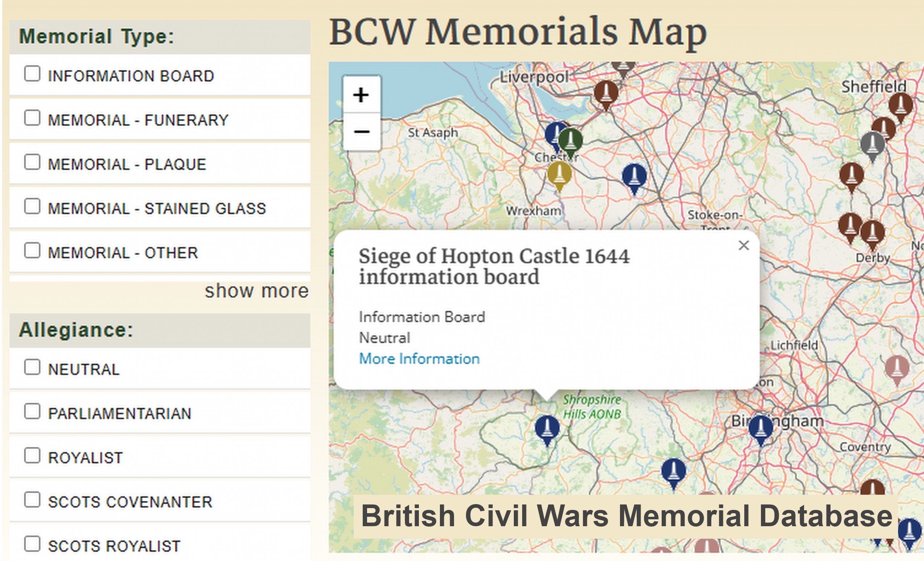The image size is (924, 561).
Task: Click the grey marker near Sheffield
Action: click(872, 144)
